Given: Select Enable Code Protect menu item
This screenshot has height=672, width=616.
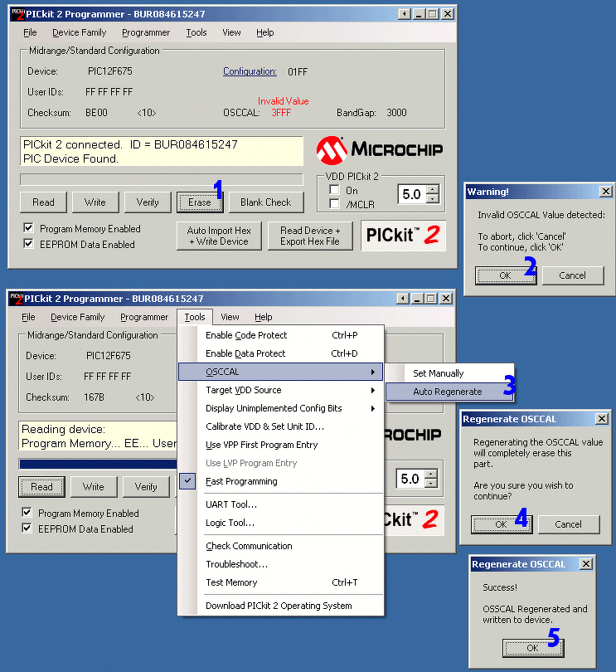Looking at the screenshot, I should click(x=281, y=335).
